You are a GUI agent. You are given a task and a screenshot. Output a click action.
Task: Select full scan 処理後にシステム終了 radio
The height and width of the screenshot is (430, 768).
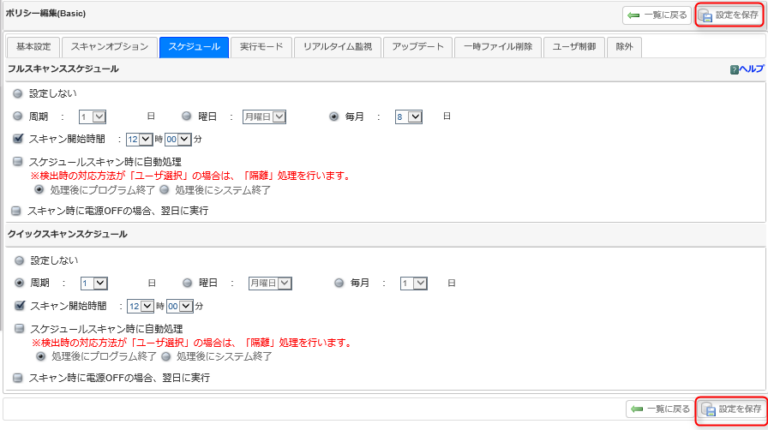[165, 190]
